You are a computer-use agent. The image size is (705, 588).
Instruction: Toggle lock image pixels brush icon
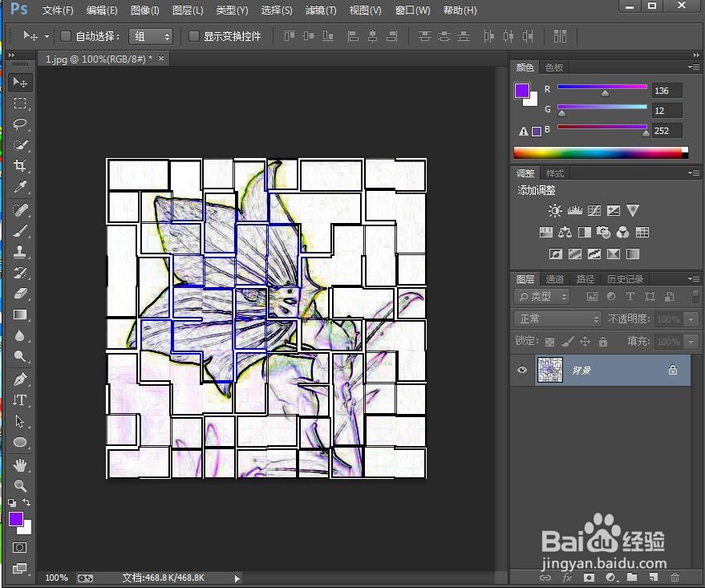(x=567, y=342)
